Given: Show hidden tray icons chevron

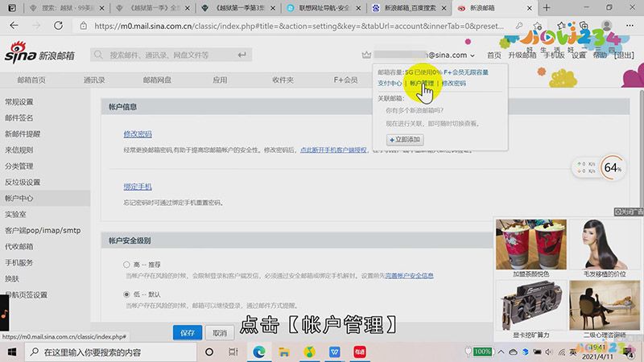Looking at the screenshot, I should (501, 352).
